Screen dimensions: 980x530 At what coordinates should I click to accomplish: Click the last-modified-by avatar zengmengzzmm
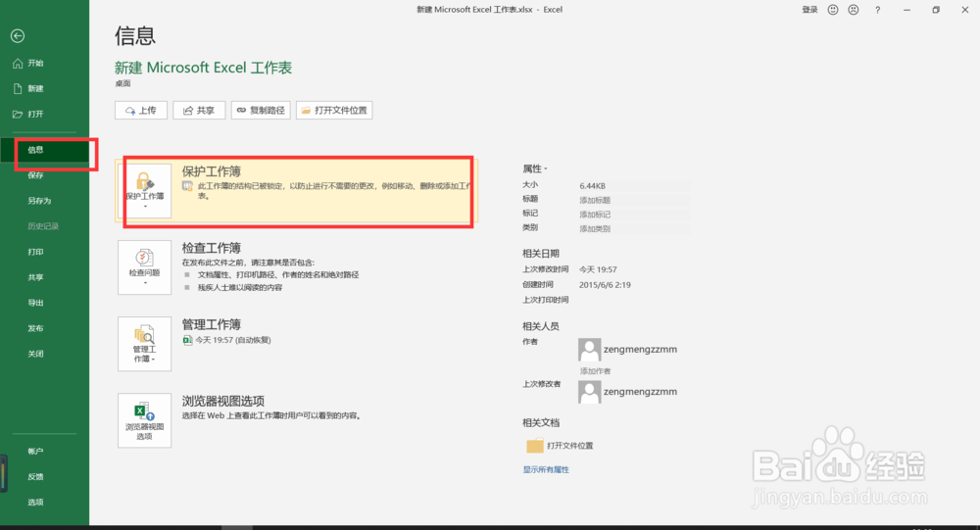point(589,392)
